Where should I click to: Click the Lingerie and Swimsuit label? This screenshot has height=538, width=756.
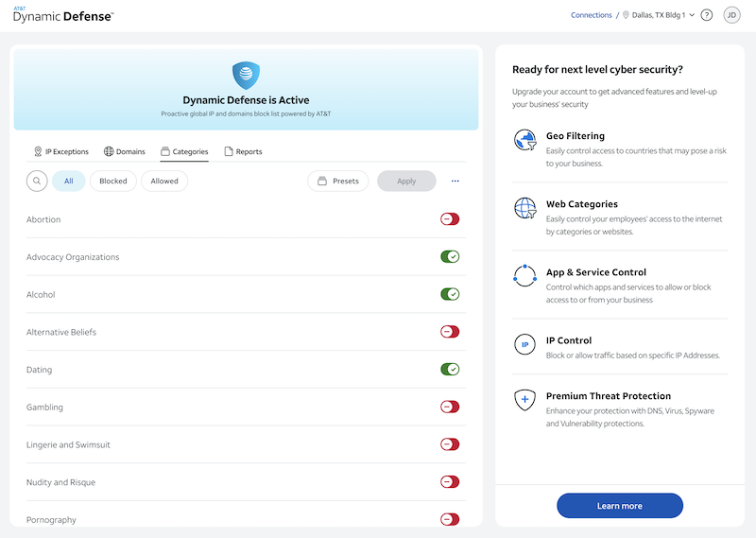pos(68,445)
